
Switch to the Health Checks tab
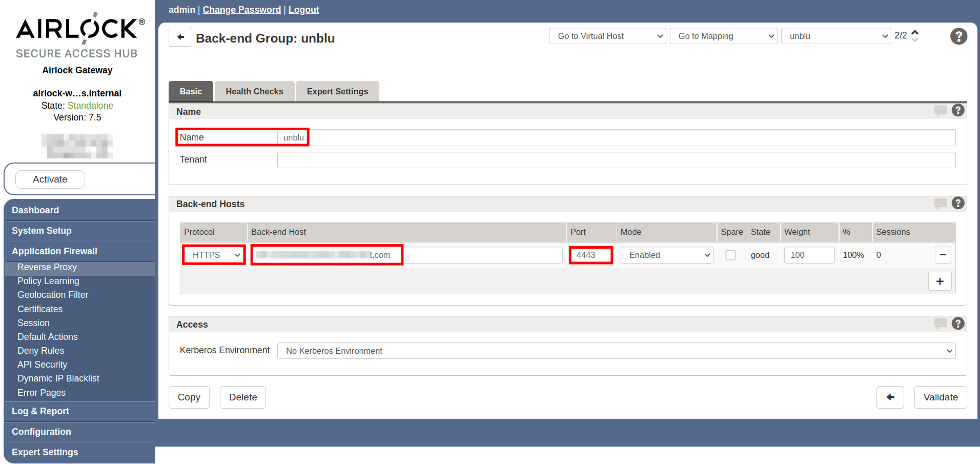click(x=254, y=91)
